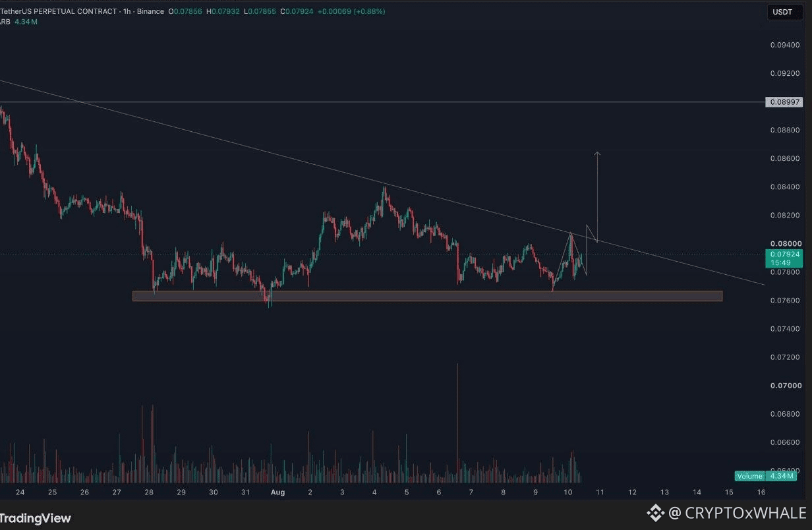
Task: Click date 12 on the time axis
Action: (x=632, y=492)
